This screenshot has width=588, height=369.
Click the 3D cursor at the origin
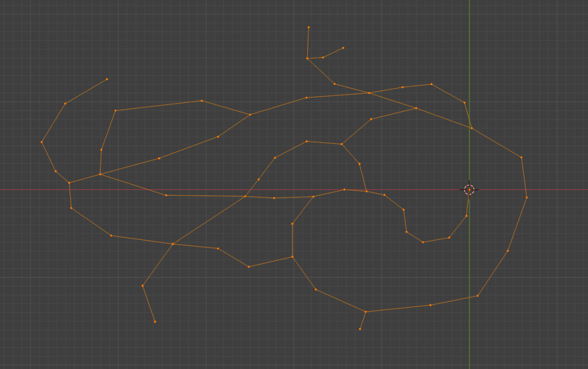pyautogui.click(x=469, y=189)
